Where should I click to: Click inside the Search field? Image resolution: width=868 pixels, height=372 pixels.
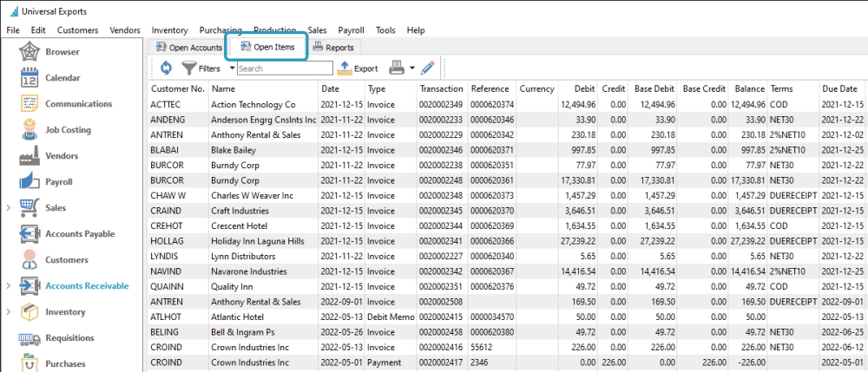pos(284,69)
